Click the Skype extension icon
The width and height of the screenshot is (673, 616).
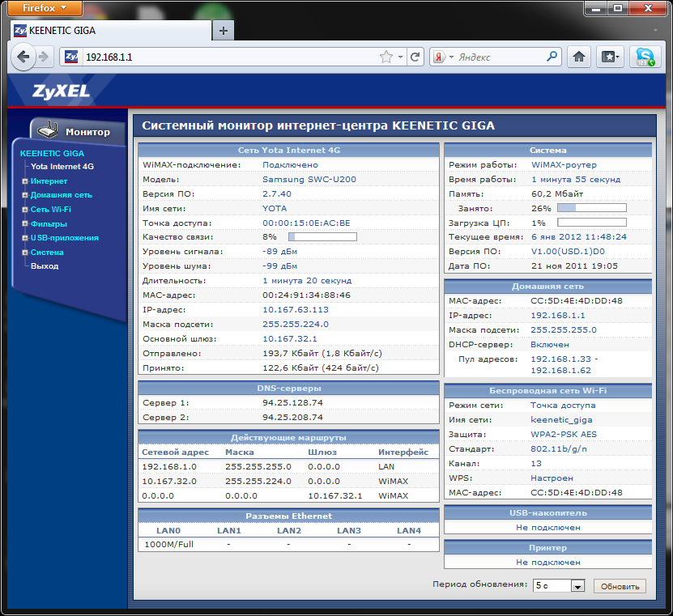[645, 57]
